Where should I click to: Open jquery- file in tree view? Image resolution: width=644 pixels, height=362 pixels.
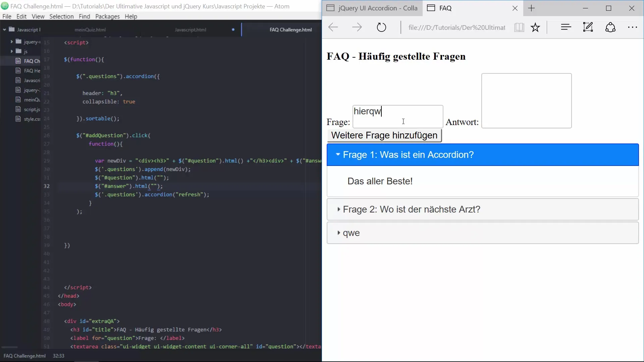coord(28,90)
